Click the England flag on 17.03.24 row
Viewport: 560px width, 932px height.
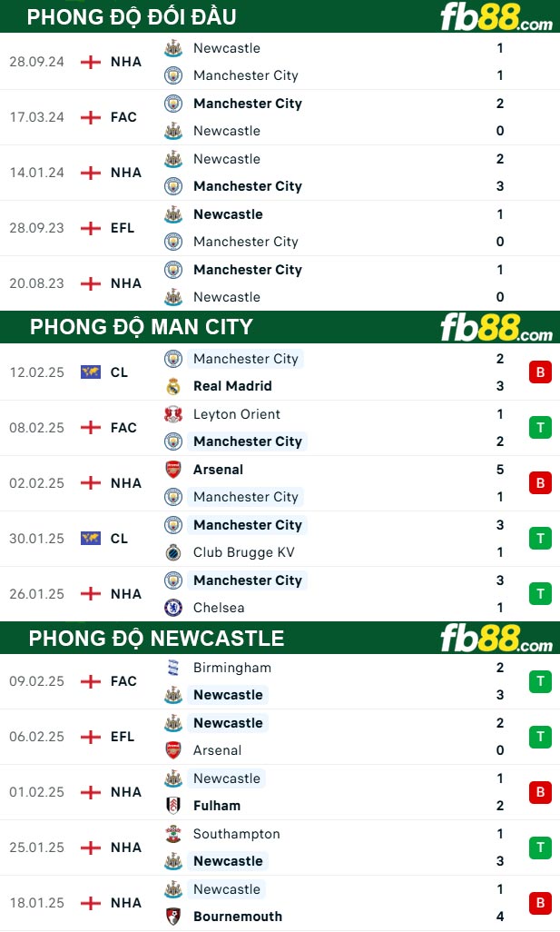click(x=90, y=117)
